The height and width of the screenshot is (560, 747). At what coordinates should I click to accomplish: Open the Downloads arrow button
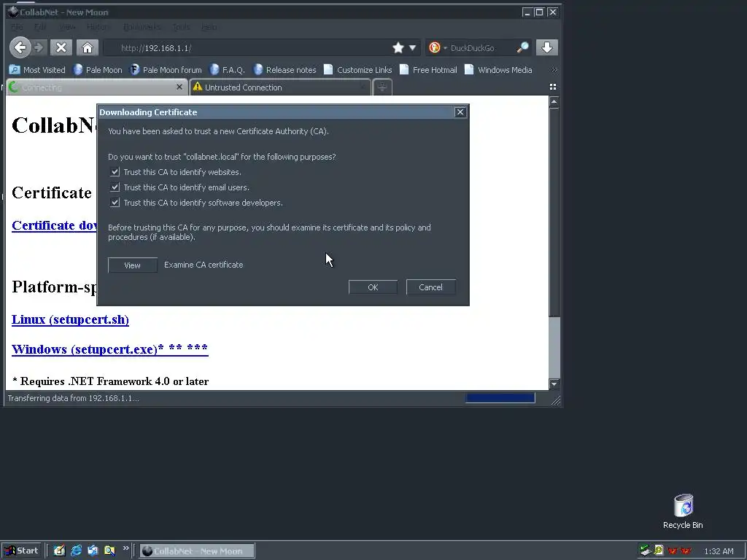point(547,47)
